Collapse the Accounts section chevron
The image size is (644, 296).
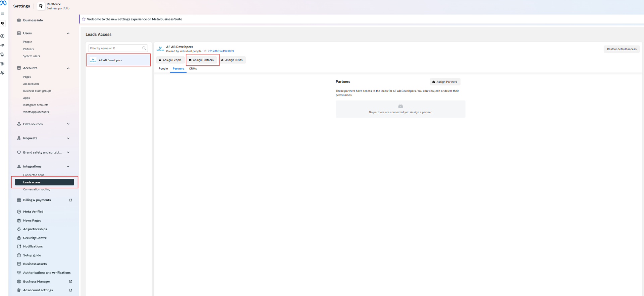pos(68,68)
